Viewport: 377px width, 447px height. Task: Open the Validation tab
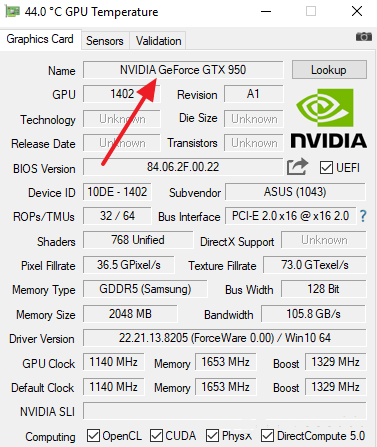point(158,41)
